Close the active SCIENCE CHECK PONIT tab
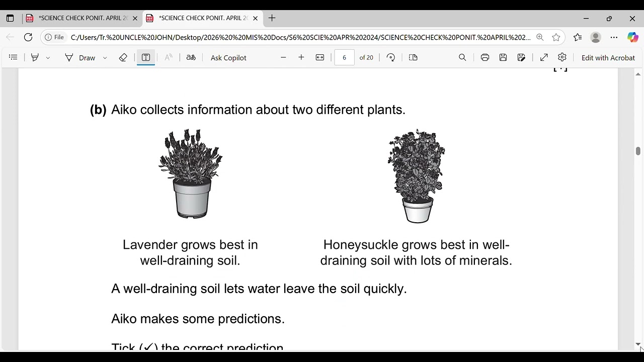The height and width of the screenshot is (362, 644). [x=255, y=19]
